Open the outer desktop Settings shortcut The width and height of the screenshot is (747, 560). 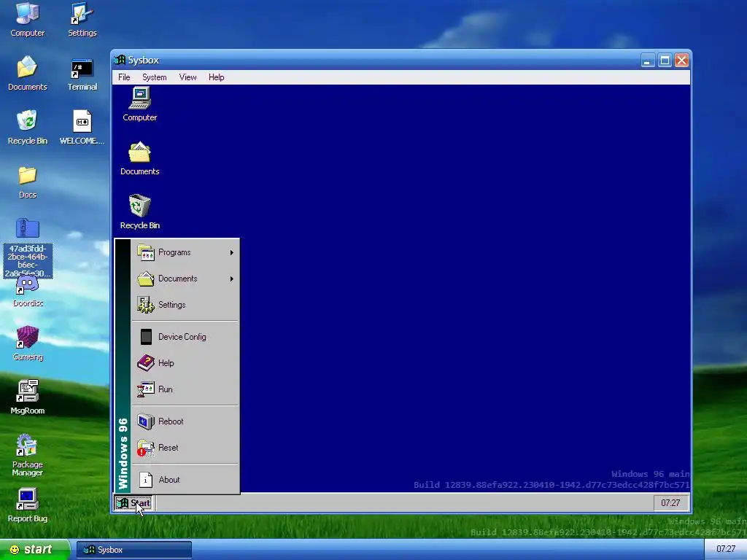point(82,19)
